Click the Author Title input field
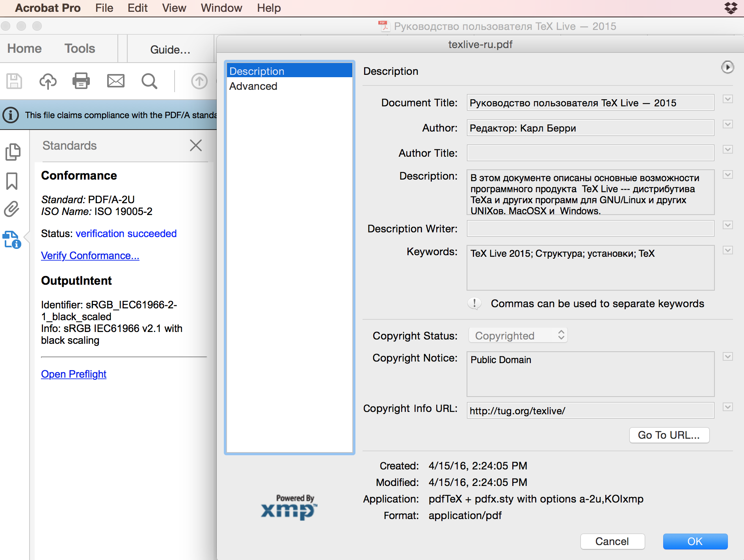744x560 pixels. tap(590, 153)
